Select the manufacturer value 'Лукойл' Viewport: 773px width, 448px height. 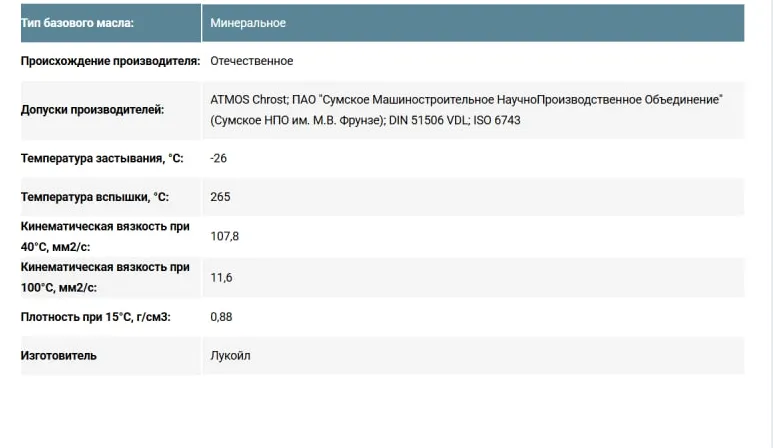(230, 355)
